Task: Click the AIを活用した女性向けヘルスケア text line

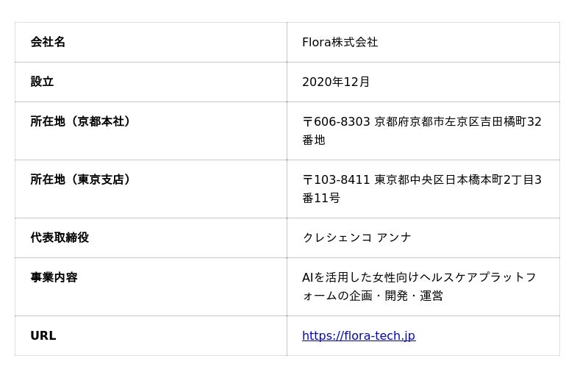Action: 419,278
